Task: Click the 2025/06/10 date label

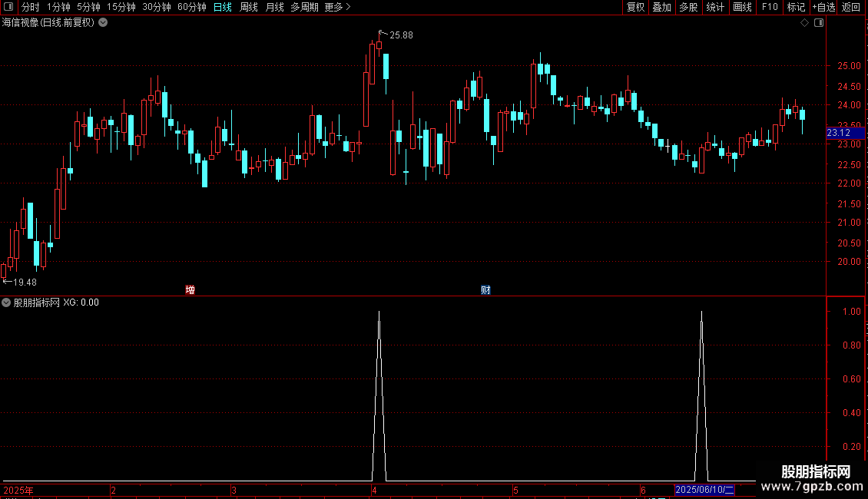Action: pyautogui.click(x=704, y=490)
